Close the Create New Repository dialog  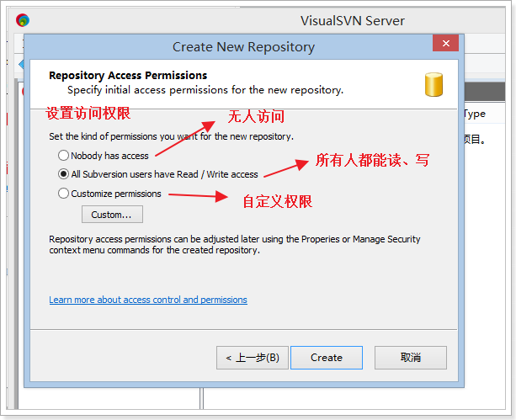[x=445, y=43]
